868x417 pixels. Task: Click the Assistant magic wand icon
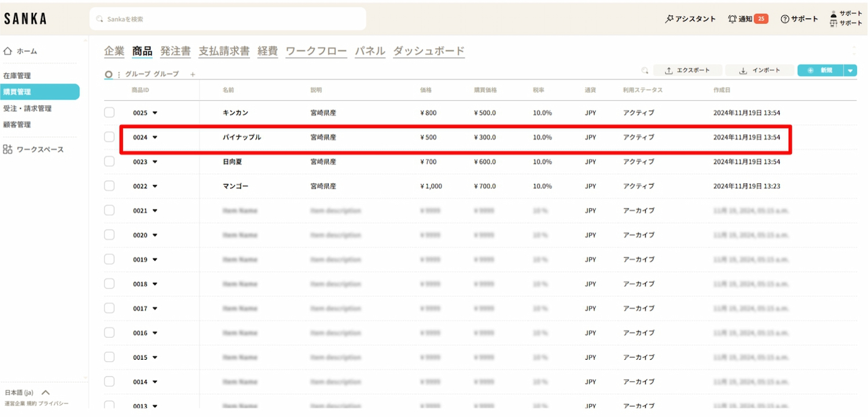(669, 19)
